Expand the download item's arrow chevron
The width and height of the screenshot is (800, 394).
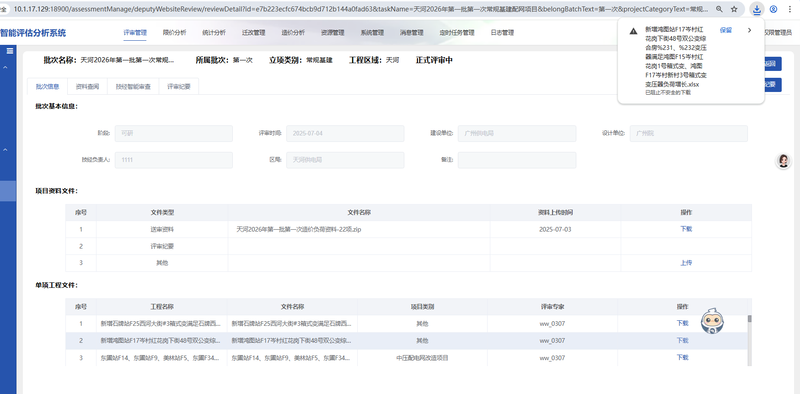pyautogui.click(x=749, y=30)
